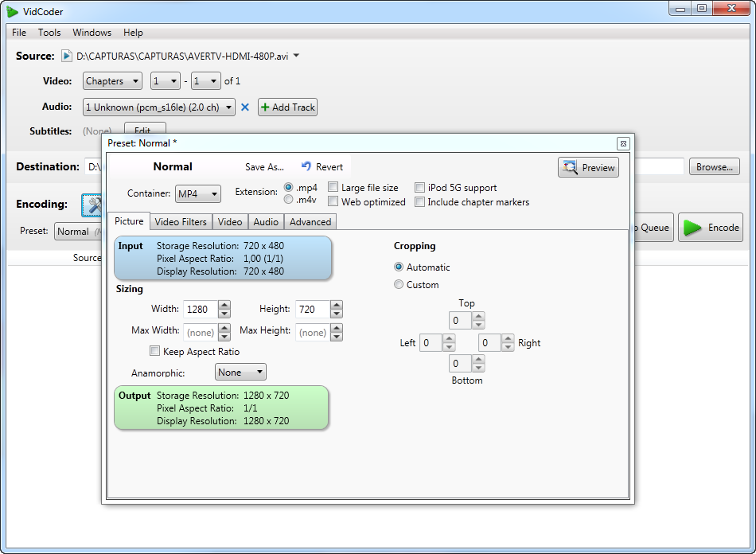The height and width of the screenshot is (554, 756).
Task: Close the Preset dialog window
Action: 623,143
